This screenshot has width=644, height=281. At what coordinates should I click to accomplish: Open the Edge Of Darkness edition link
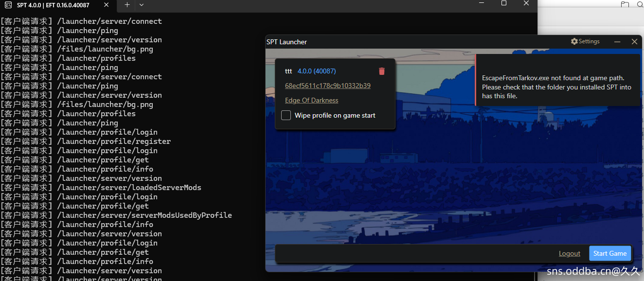pos(311,100)
